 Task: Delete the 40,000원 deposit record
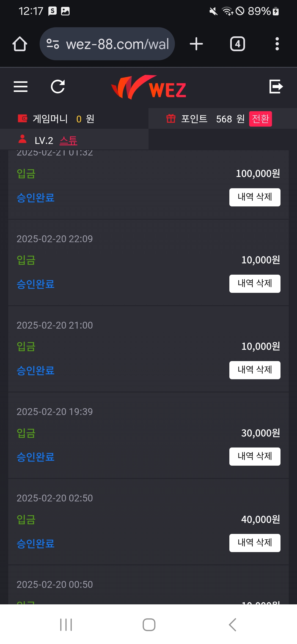255,543
